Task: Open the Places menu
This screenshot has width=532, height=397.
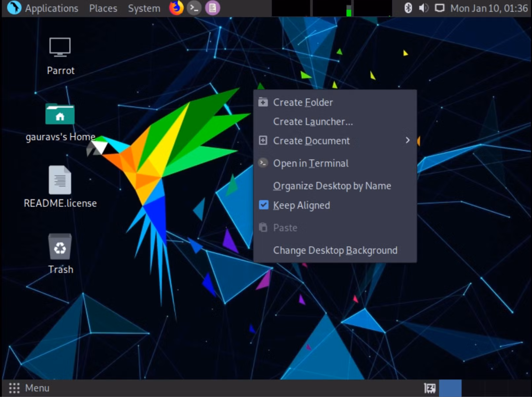Action: pos(103,8)
